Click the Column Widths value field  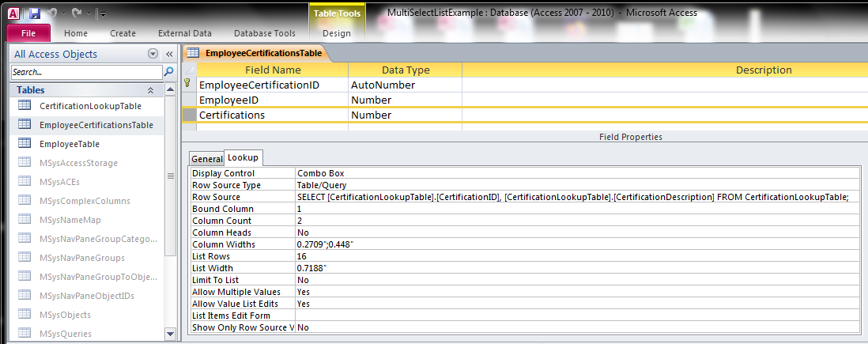pyautogui.click(x=577, y=244)
